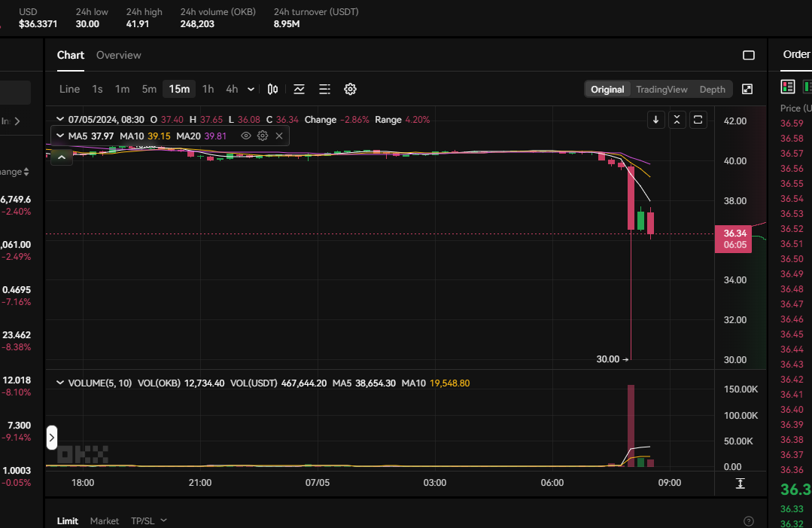Viewport: 812px width, 528px height.
Task: Click the Range 4.20% value
Action: tap(418, 119)
